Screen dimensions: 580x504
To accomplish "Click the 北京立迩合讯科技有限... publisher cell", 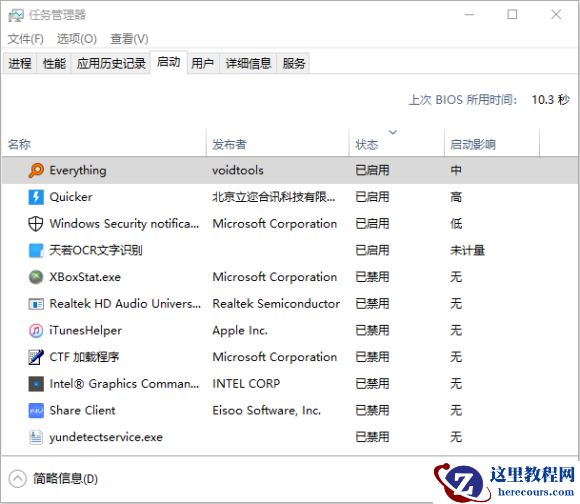I will pyautogui.click(x=274, y=197).
